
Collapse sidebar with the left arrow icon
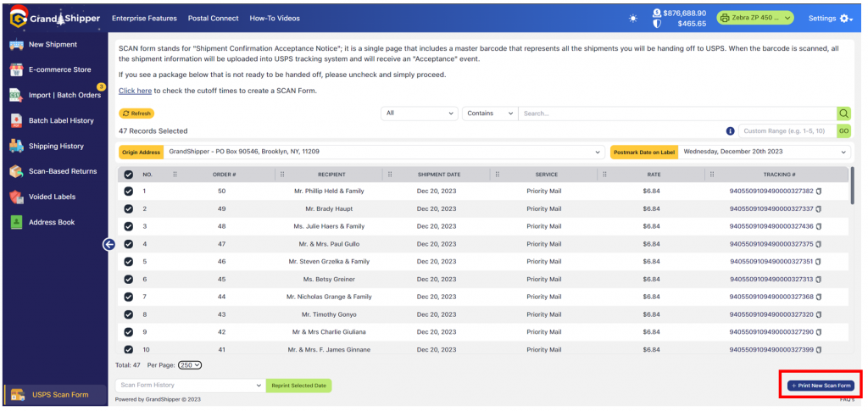click(108, 244)
